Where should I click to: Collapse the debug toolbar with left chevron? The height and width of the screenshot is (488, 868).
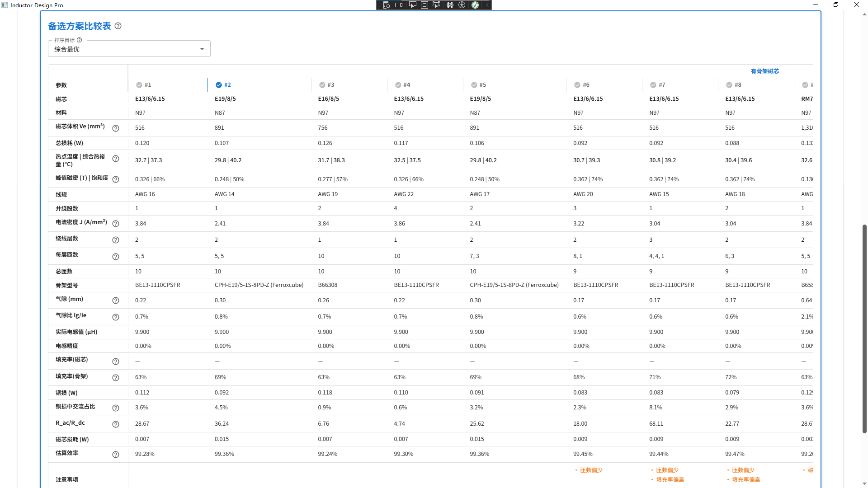pos(487,5)
